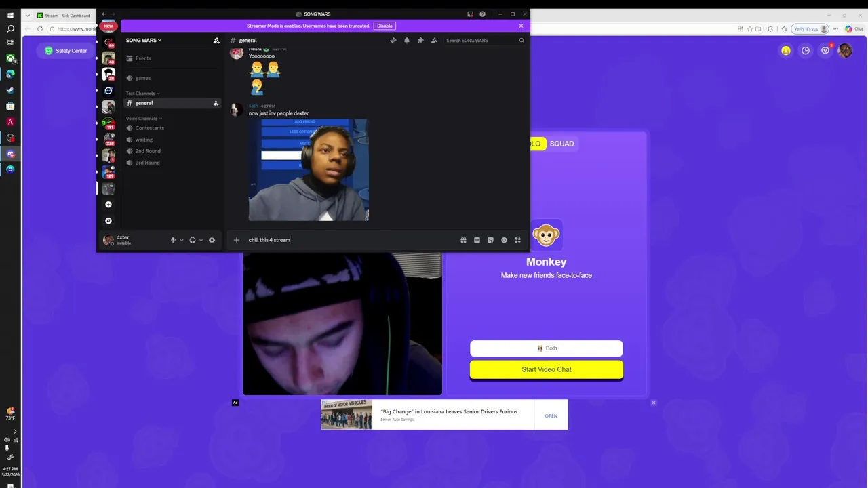The image size is (868, 488).
Task: Close the bottom ad banner X
Action: [654, 403]
